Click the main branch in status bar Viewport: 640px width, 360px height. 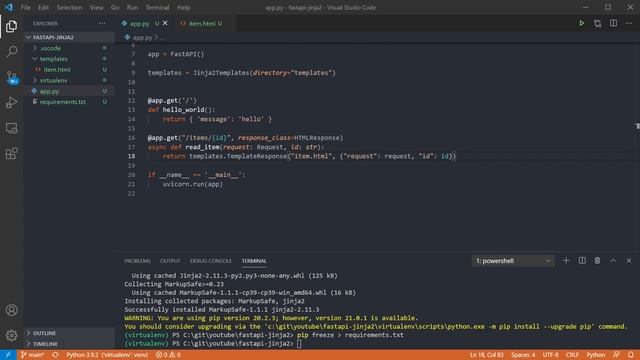pos(32,355)
